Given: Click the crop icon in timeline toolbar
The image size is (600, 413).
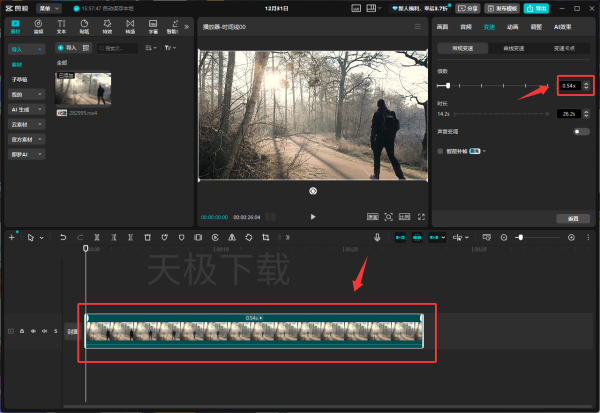Looking at the screenshot, I should click(266, 238).
